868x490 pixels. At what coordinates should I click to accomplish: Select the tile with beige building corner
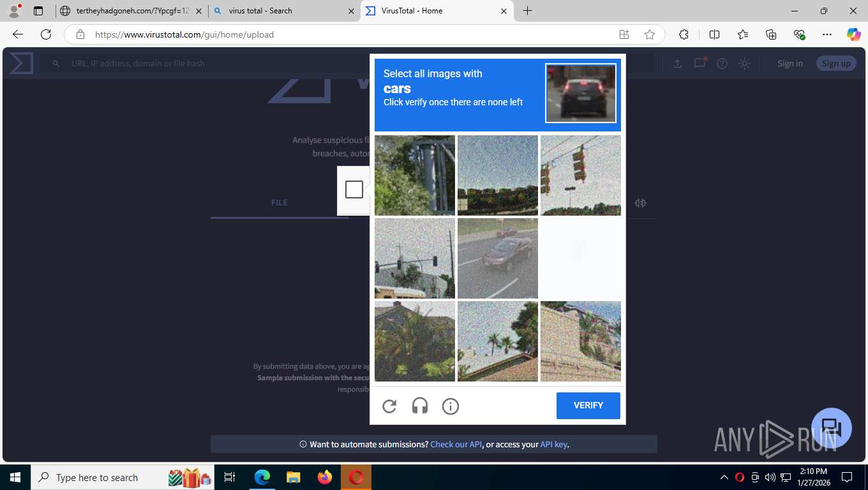[x=581, y=341]
